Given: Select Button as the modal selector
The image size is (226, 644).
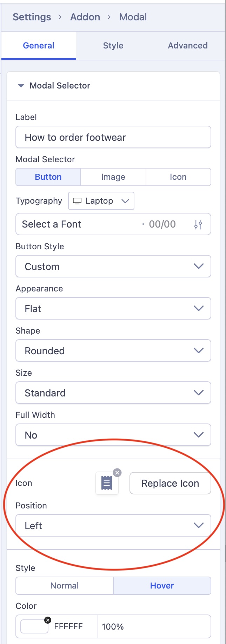Looking at the screenshot, I should click(48, 177).
